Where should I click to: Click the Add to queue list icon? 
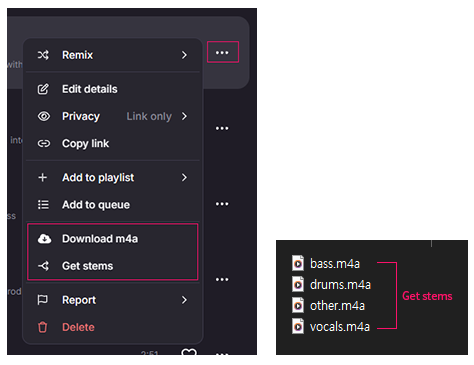click(43, 205)
